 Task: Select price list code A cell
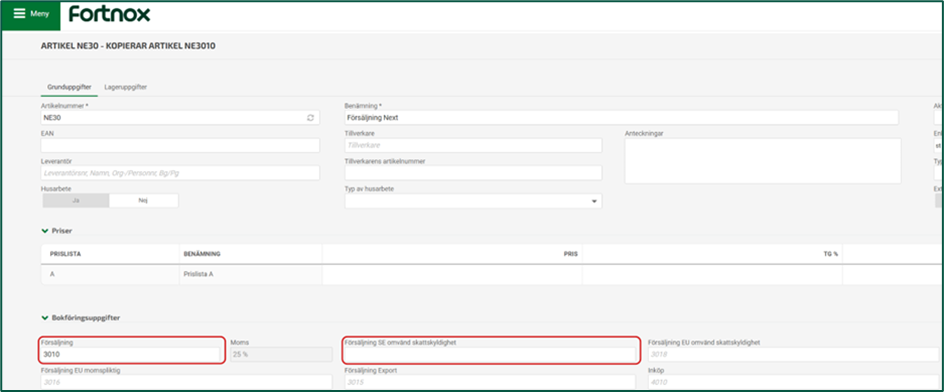tap(110, 275)
